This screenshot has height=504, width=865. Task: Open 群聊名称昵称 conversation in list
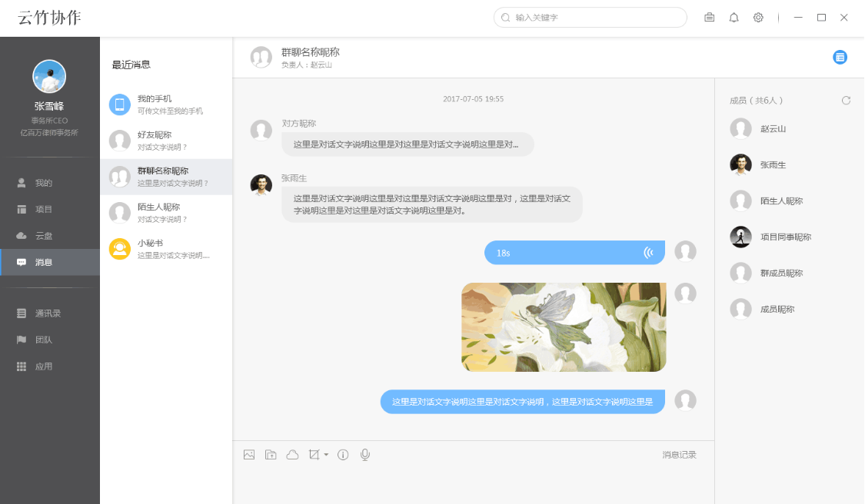point(166,177)
